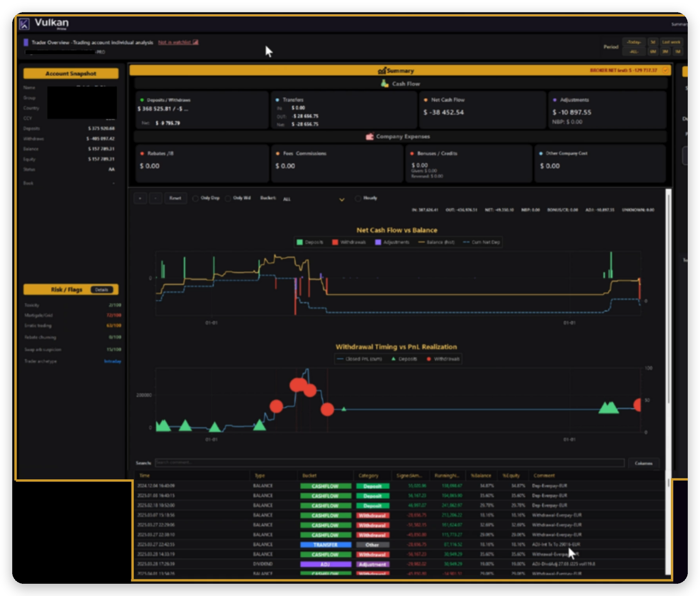Choose the 6M period button
700x596 pixels.
coord(653,52)
